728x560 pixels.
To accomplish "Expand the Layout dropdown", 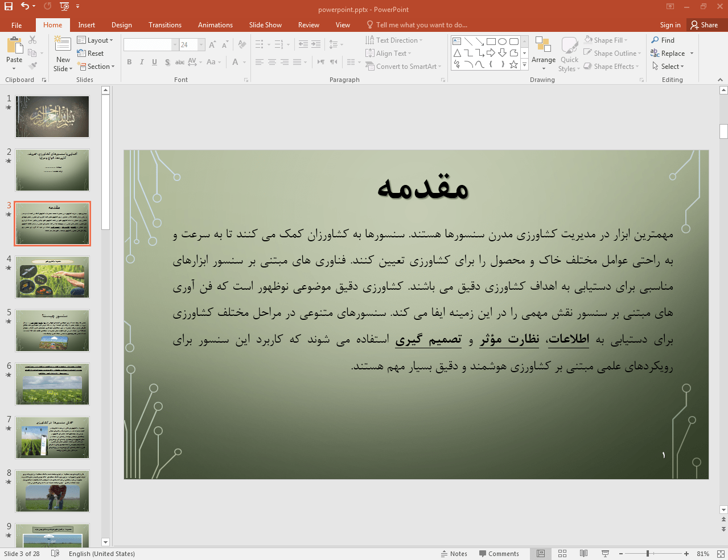I will tap(96, 40).
